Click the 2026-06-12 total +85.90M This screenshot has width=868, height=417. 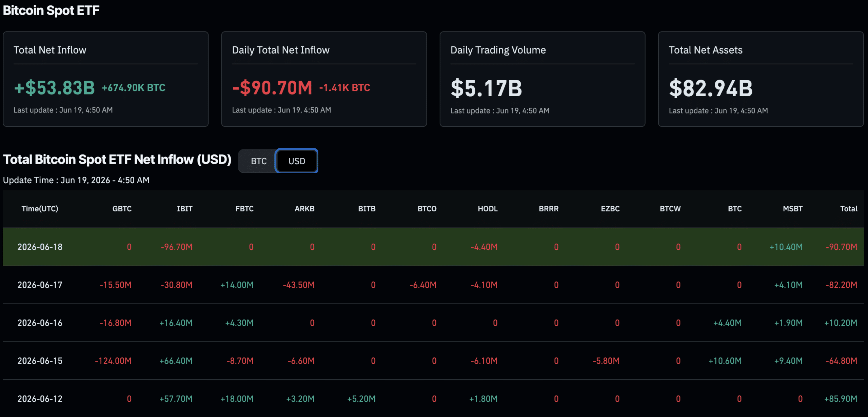(841, 399)
